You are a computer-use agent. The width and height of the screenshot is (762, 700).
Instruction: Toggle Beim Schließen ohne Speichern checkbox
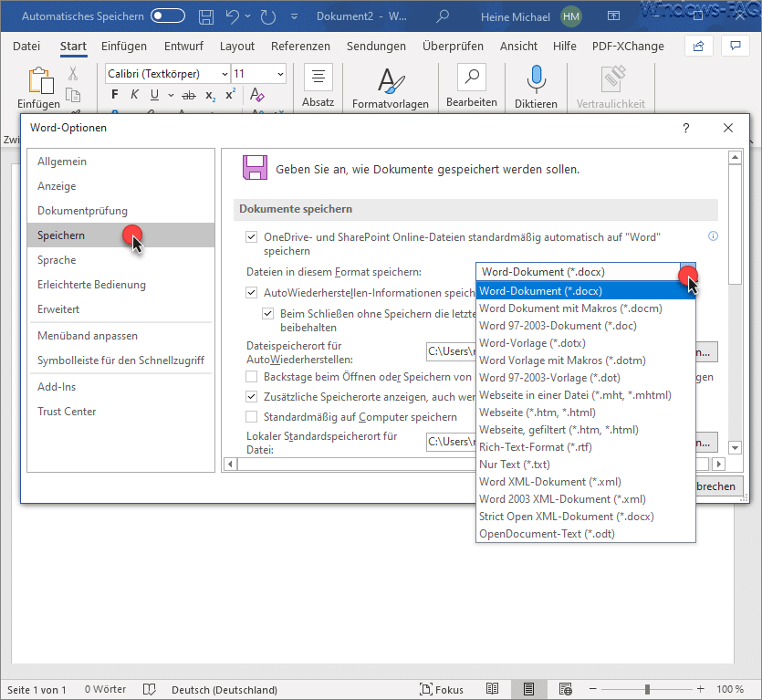tap(267, 314)
